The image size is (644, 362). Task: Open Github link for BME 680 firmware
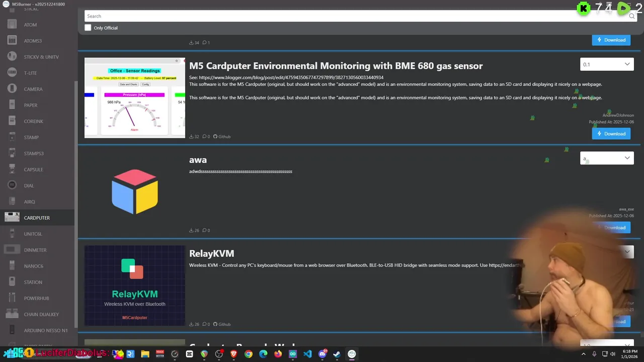222,136
